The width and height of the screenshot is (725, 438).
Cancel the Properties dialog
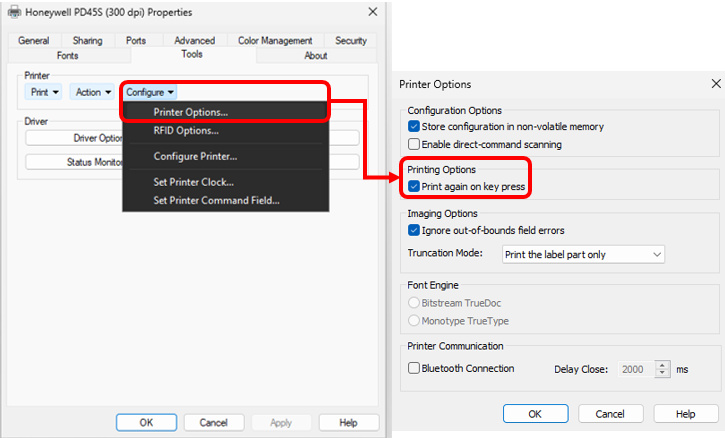click(x=214, y=422)
